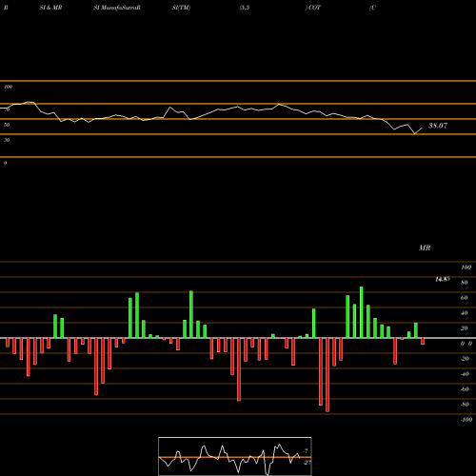
Task: Click the 30 label on RSI axis
Action: (7, 140)
